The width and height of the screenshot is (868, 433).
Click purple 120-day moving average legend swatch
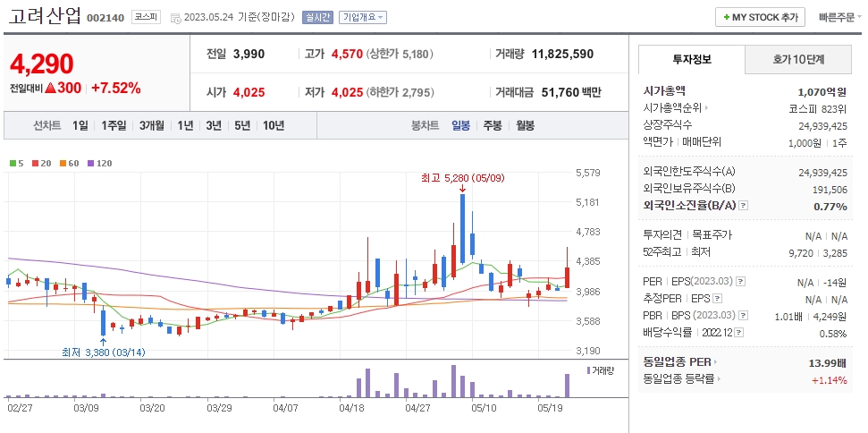tap(91, 164)
